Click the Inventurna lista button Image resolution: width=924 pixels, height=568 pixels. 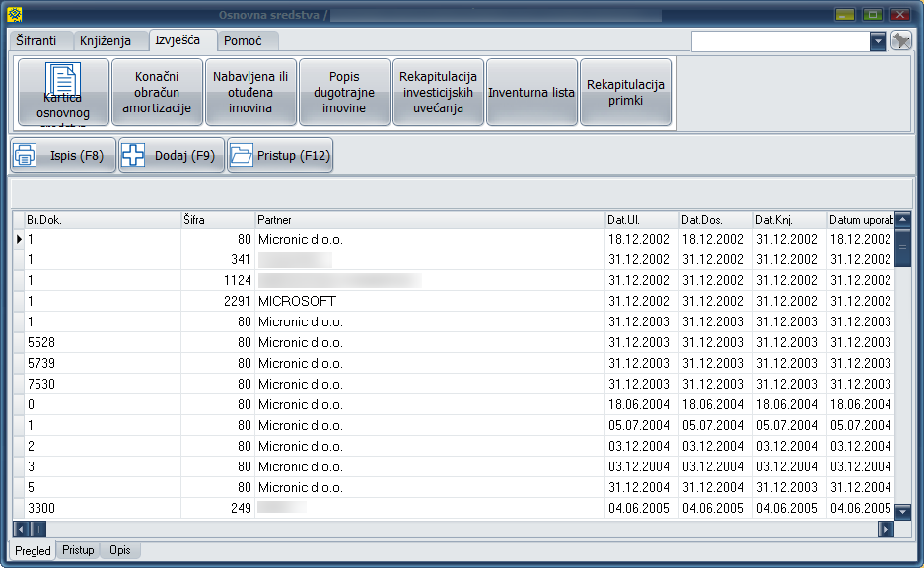tap(532, 92)
